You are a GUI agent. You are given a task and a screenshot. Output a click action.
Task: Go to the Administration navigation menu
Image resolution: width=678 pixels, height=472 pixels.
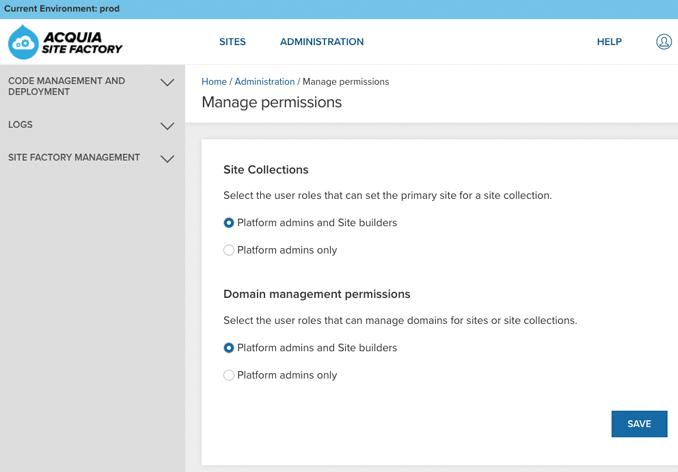point(321,42)
